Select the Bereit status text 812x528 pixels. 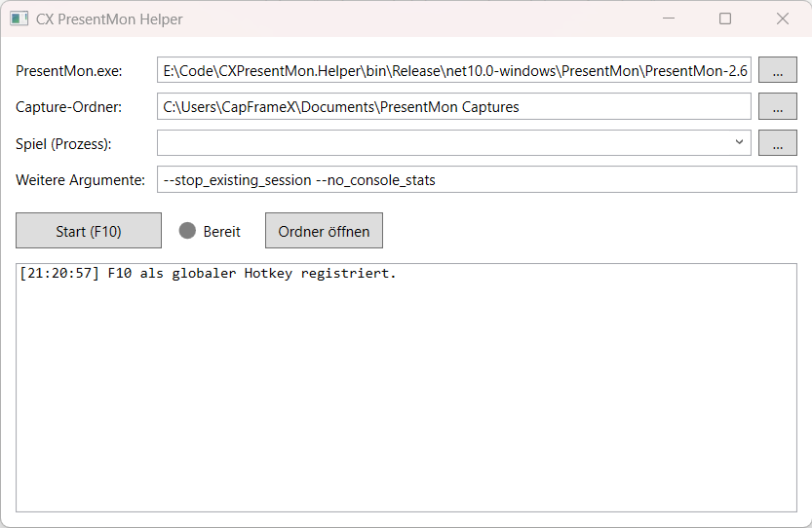tap(221, 232)
